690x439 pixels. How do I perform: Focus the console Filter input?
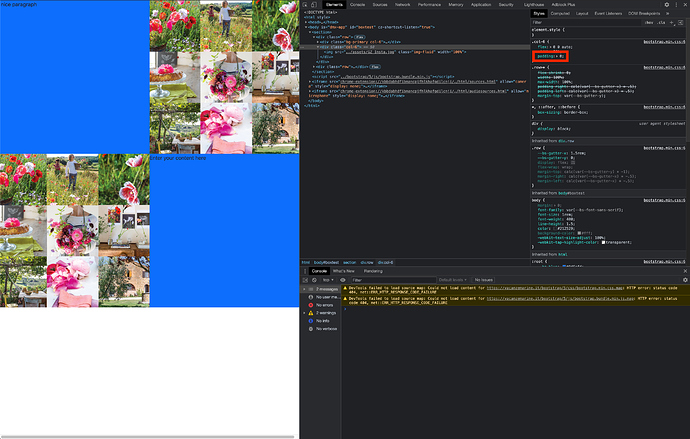coord(393,280)
